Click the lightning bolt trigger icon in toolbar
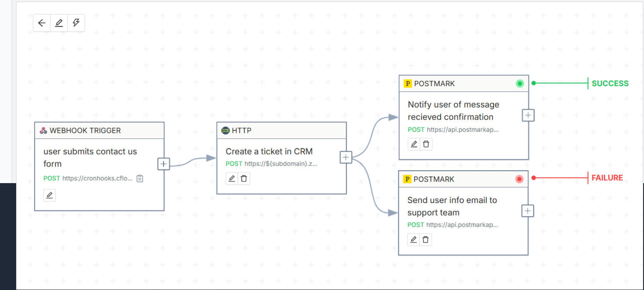 (76, 23)
